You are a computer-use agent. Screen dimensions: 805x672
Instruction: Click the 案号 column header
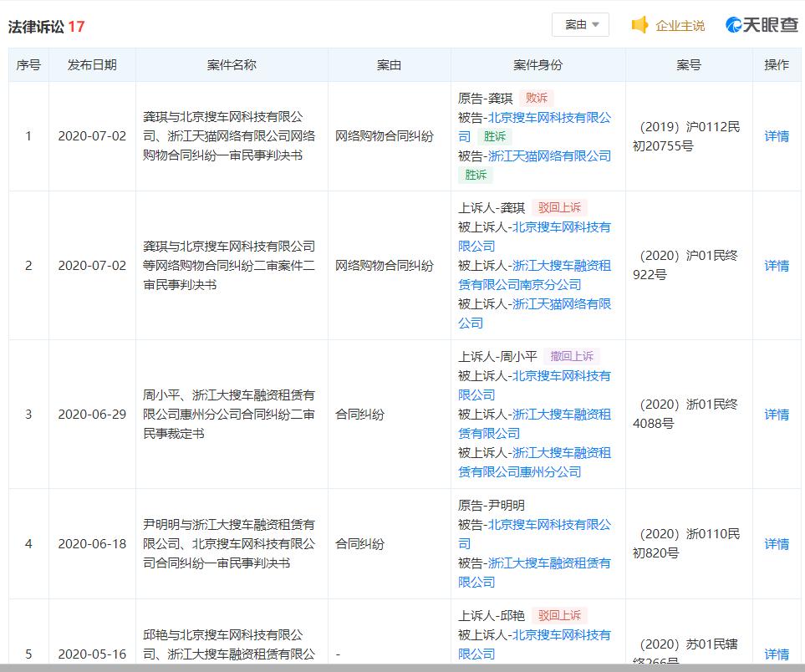689,64
